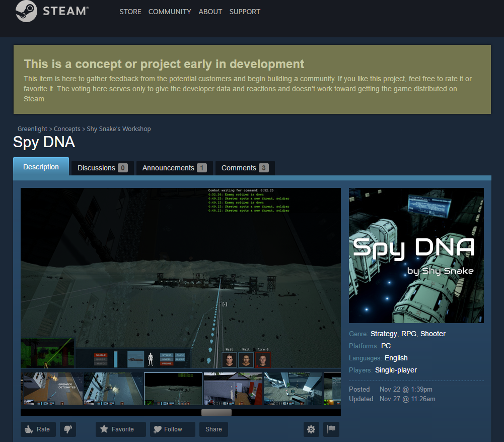Viewport: 504px width, 442px height.
Task: Switch to the Announcements tab
Action: [x=174, y=168]
